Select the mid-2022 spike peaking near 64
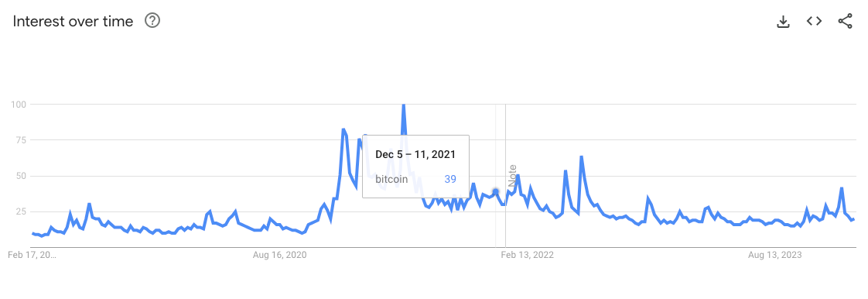868x299 pixels. click(581, 157)
